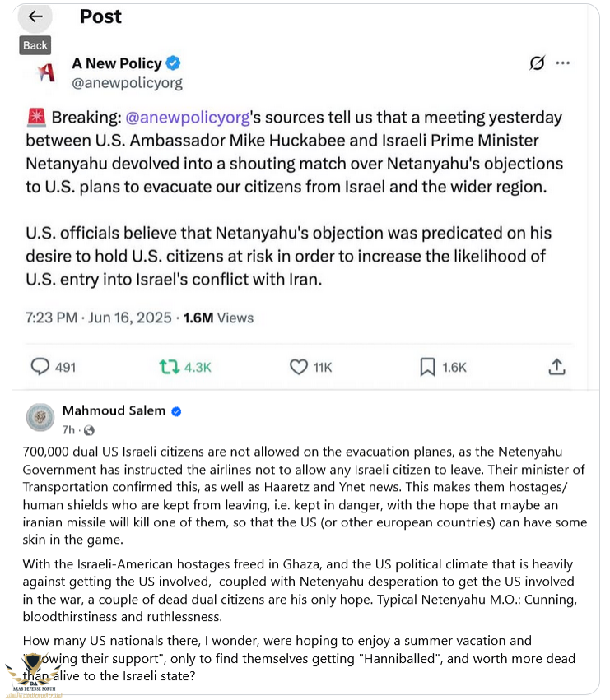Open Mahmoud Salem's profile picture

(40, 417)
